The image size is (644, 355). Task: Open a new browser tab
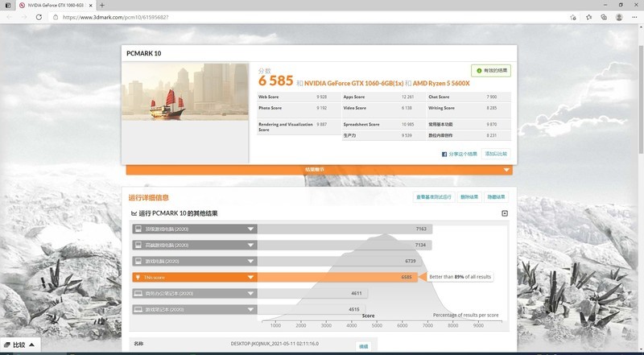click(x=102, y=6)
